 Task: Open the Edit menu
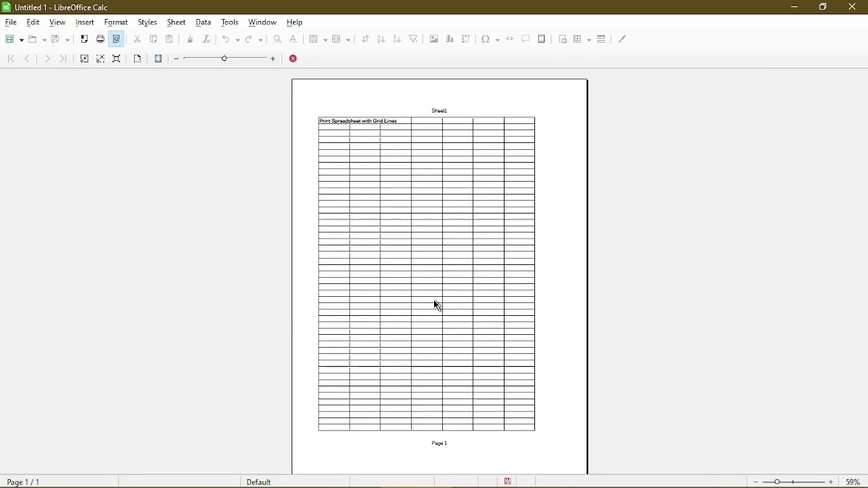pyautogui.click(x=33, y=22)
